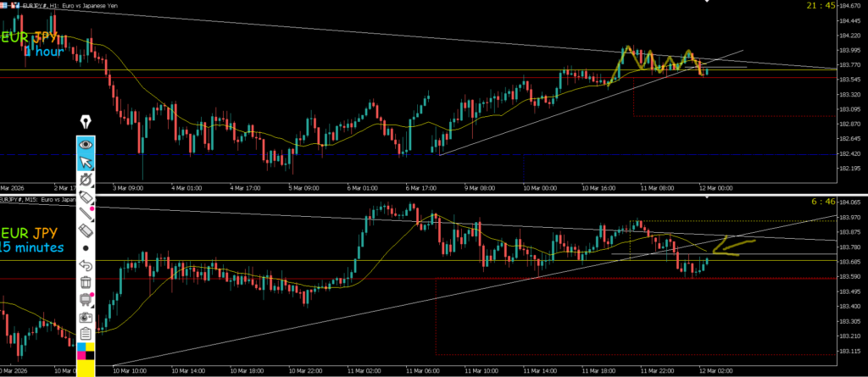Pick the cyan color swatch

81,347
